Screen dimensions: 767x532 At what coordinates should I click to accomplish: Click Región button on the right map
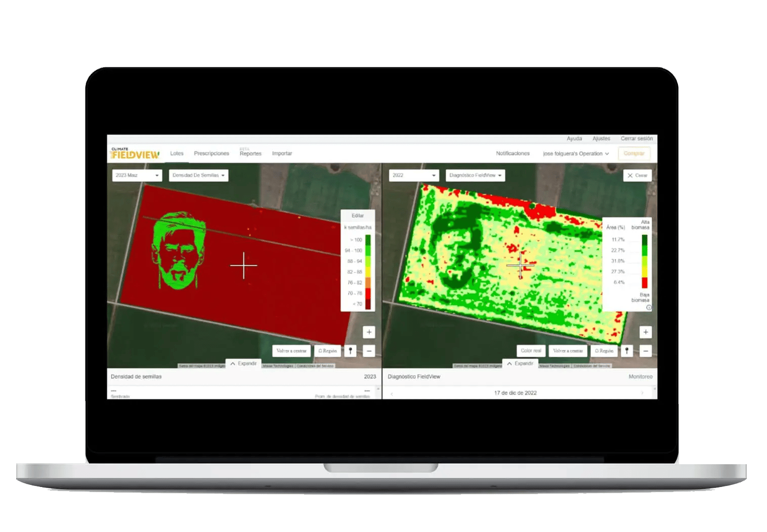[604, 351]
